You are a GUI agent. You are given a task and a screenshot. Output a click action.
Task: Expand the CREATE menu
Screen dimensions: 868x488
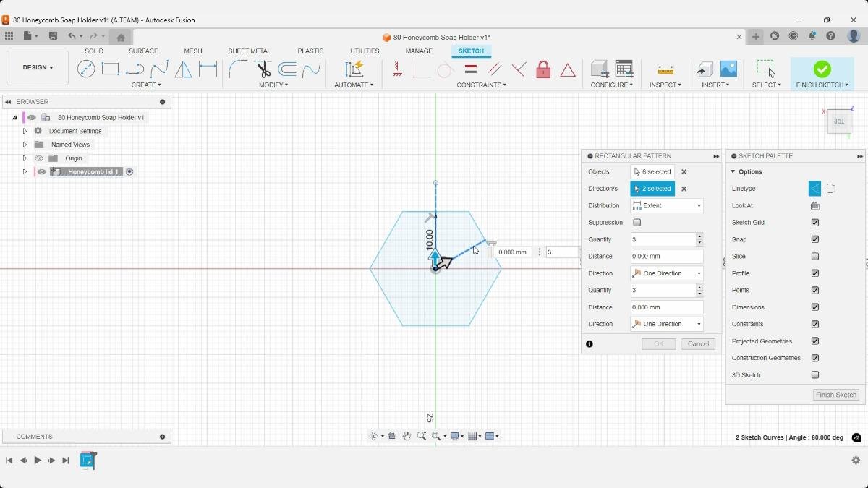pos(146,85)
